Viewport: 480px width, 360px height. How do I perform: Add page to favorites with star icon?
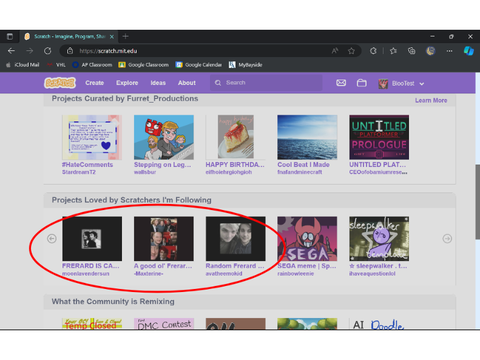point(351,51)
